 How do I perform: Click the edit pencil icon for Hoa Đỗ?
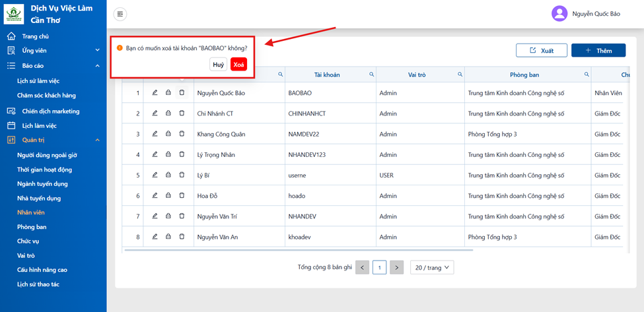click(x=155, y=195)
